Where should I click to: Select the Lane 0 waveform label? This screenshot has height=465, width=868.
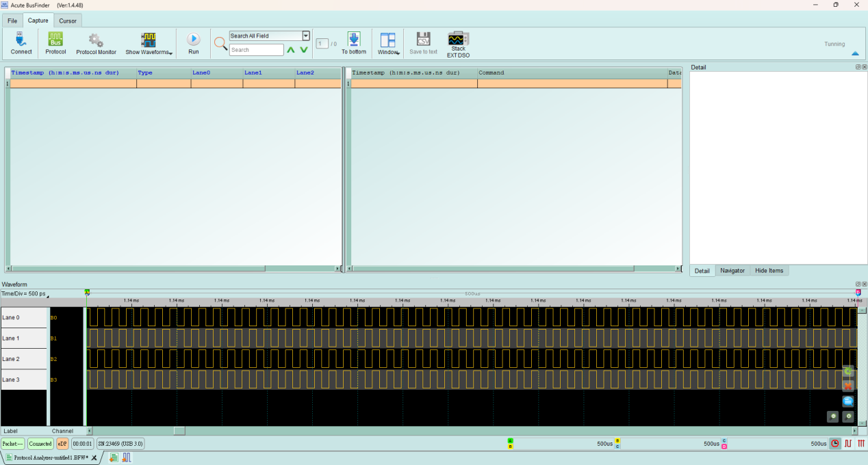[x=24, y=318]
